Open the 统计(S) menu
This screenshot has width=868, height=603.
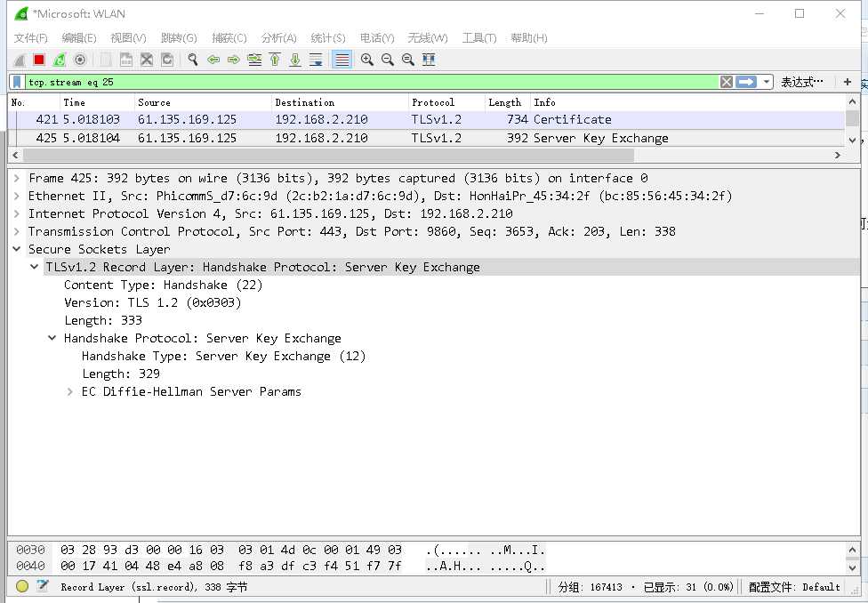(327, 37)
